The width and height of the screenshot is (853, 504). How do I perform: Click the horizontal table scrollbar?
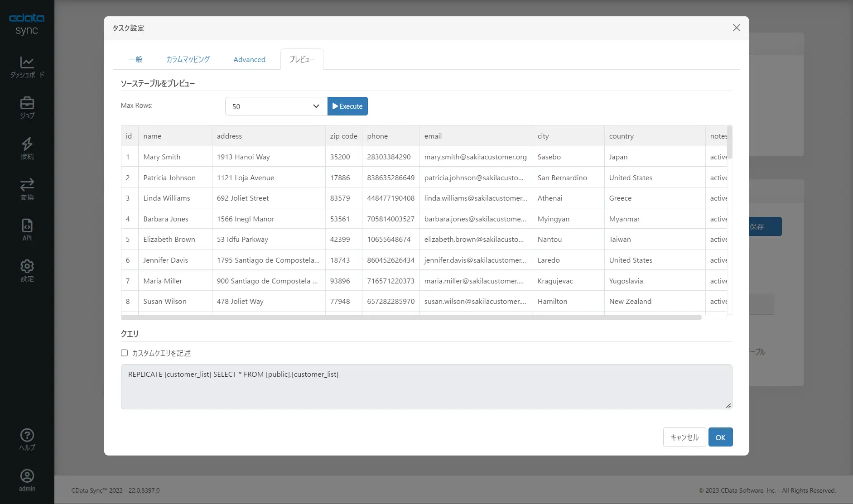point(411,317)
